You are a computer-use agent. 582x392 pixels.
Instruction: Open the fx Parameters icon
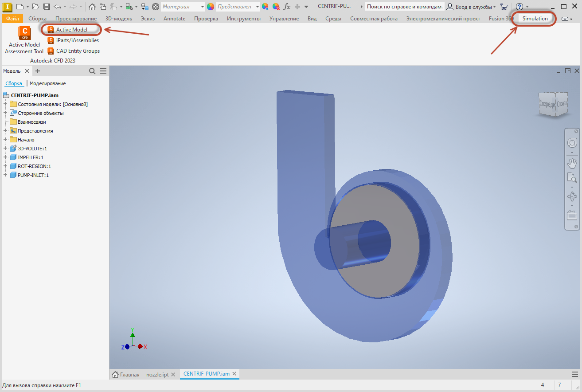[287, 7]
